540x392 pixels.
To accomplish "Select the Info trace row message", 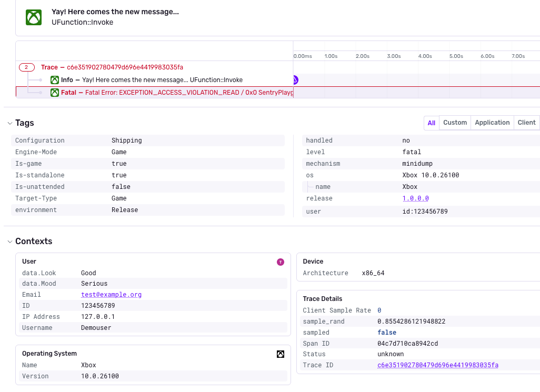I will coord(152,80).
